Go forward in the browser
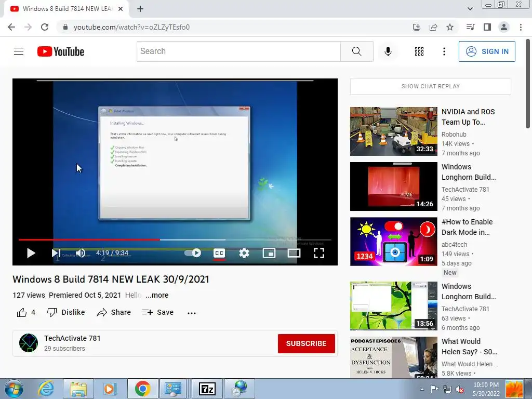This screenshot has width=532, height=399. click(x=28, y=27)
